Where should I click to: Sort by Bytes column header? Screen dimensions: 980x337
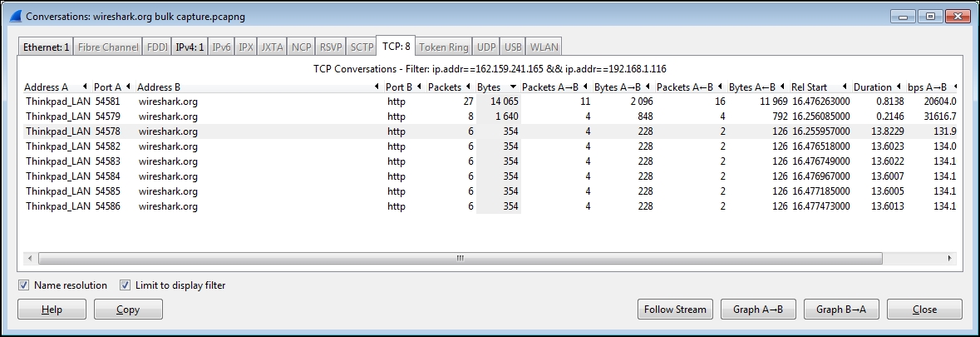(498, 87)
